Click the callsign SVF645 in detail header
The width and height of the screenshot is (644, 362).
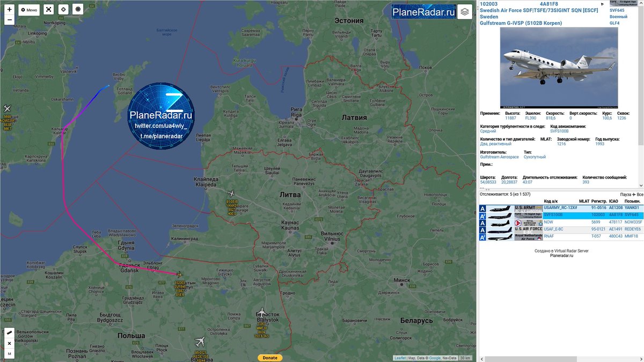click(617, 10)
